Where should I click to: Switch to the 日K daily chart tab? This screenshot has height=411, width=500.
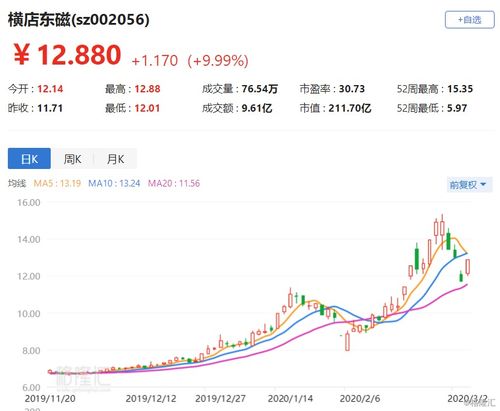(29, 159)
